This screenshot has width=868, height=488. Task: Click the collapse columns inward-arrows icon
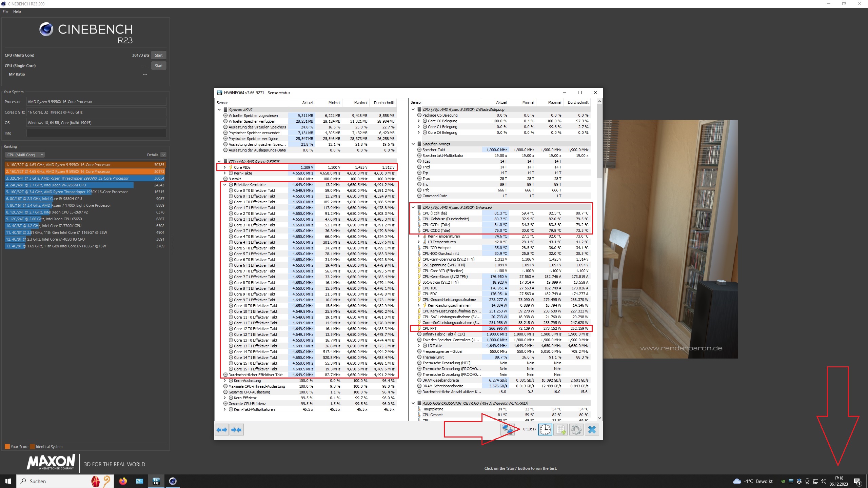[236, 430]
